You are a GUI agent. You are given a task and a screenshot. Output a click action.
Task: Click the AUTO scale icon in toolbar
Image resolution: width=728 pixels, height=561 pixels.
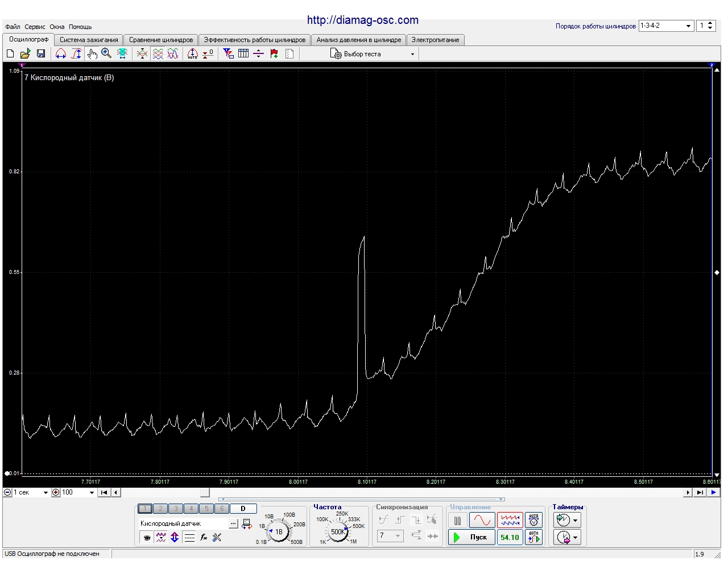(193, 53)
